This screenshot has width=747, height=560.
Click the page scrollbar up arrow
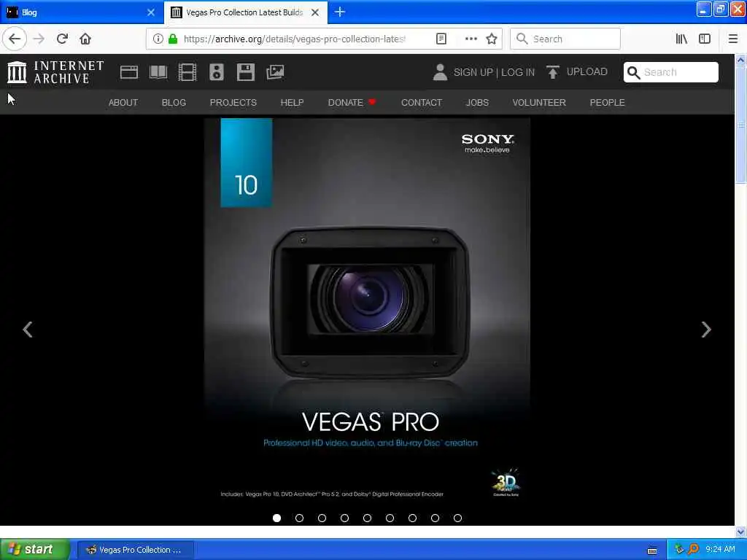(x=740, y=61)
